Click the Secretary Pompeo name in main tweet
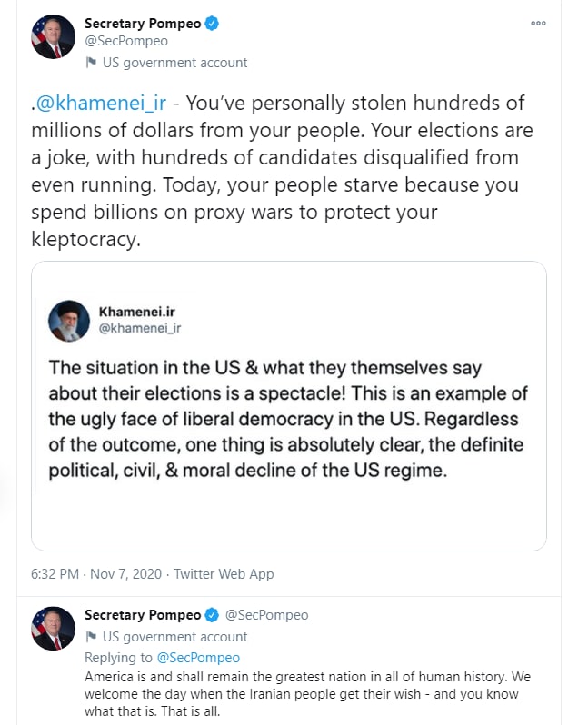This screenshot has height=725, width=588. click(x=143, y=24)
